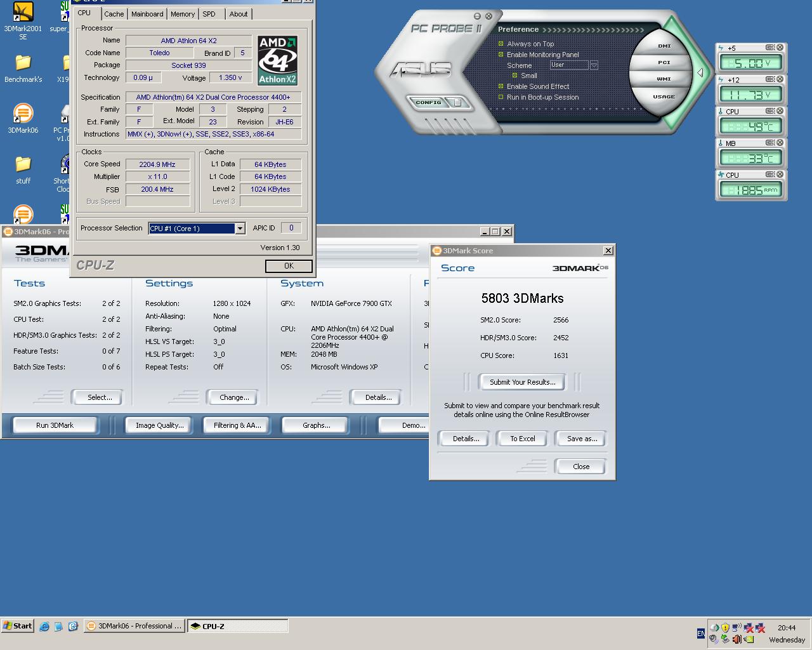Open the About tab in CPU-Z
The width and height of the screenshot is (812, 650).
[x=239, y=14]
